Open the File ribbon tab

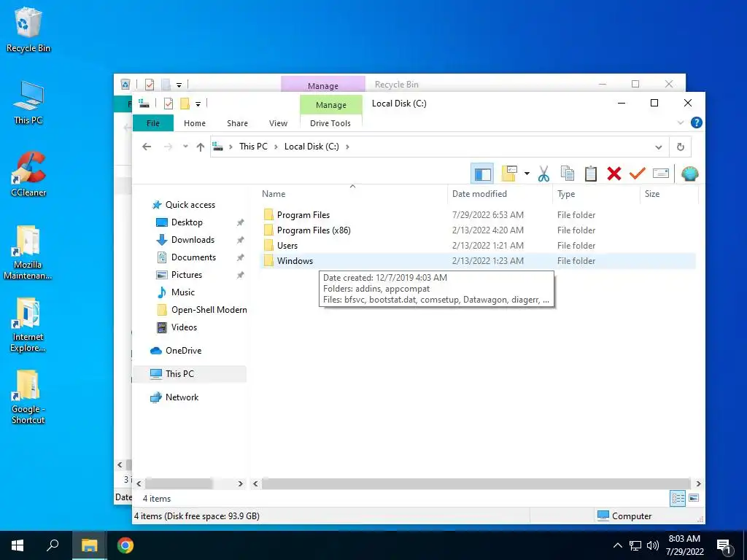pyautogui.click(x=153, y=122)
